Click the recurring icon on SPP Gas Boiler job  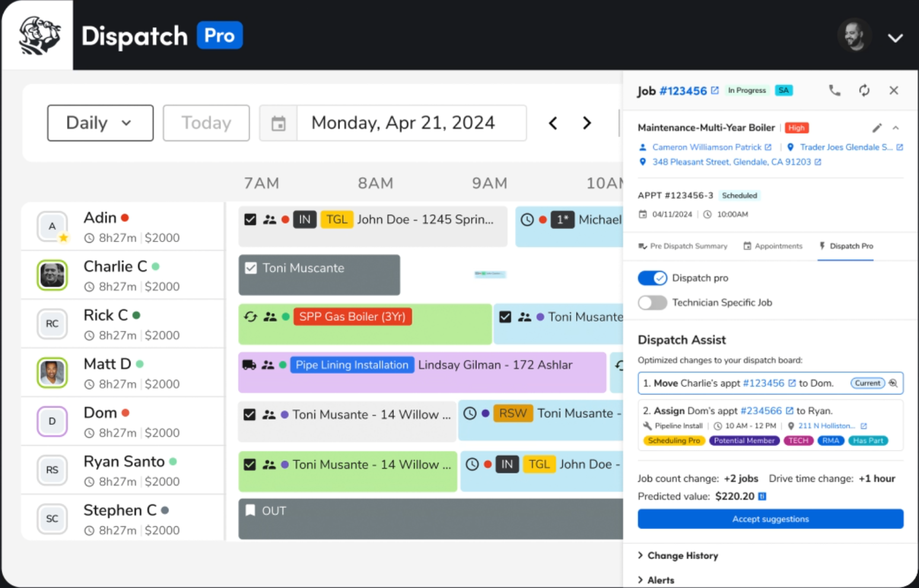point(250,317)
